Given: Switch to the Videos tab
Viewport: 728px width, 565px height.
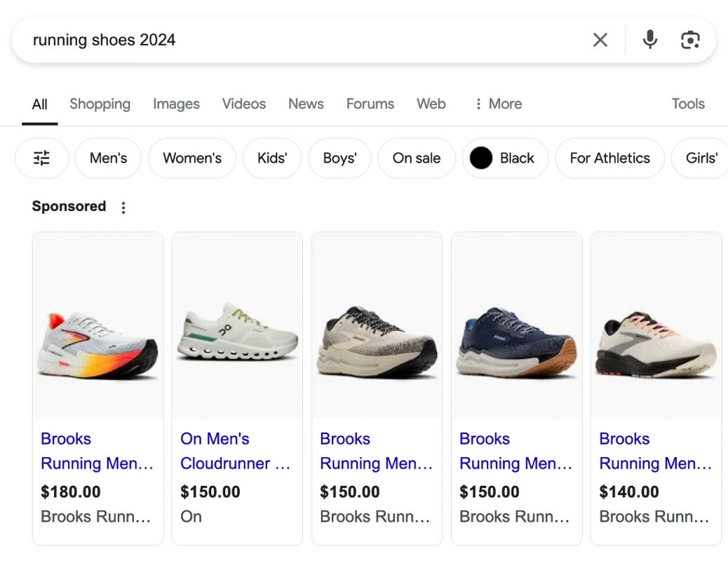Looking at the screenshot, I should tap(244, 104).
